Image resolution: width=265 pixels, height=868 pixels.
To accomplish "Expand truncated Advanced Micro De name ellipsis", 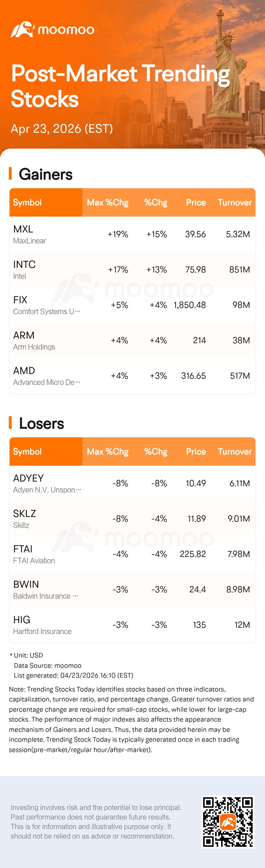I will pyautogui.click(x=78, y=382).
